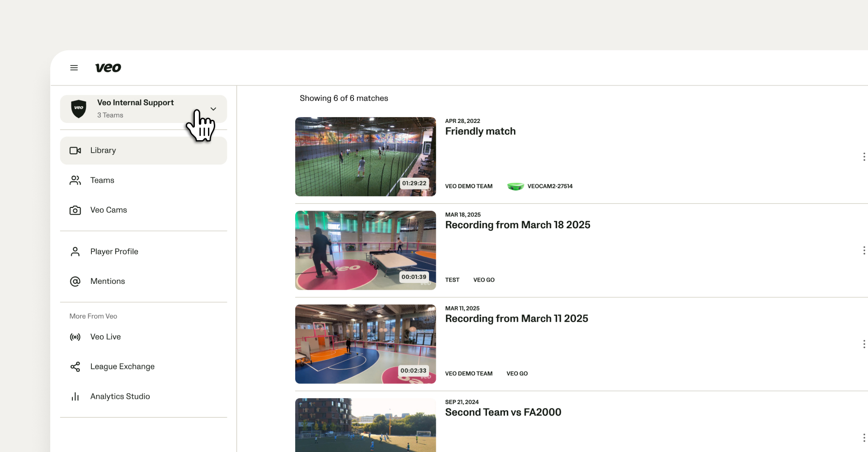The image size is (868, 452).
Task: Open the Friendly match title link
Action: [480, 132]
